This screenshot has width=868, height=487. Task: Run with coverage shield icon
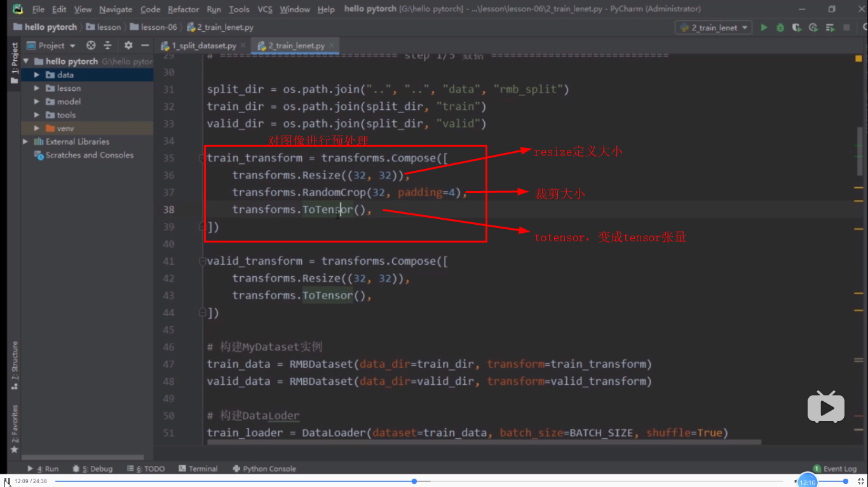click(x=797, y=27)
